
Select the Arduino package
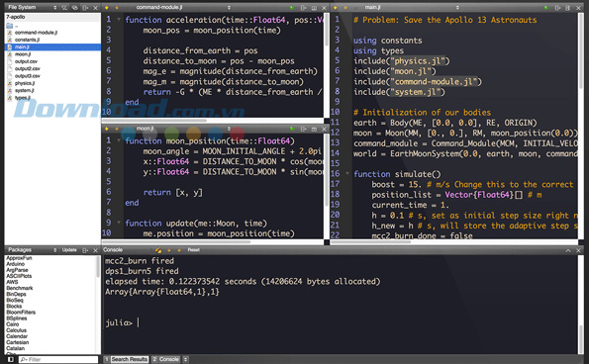click(x=16, y=264)
